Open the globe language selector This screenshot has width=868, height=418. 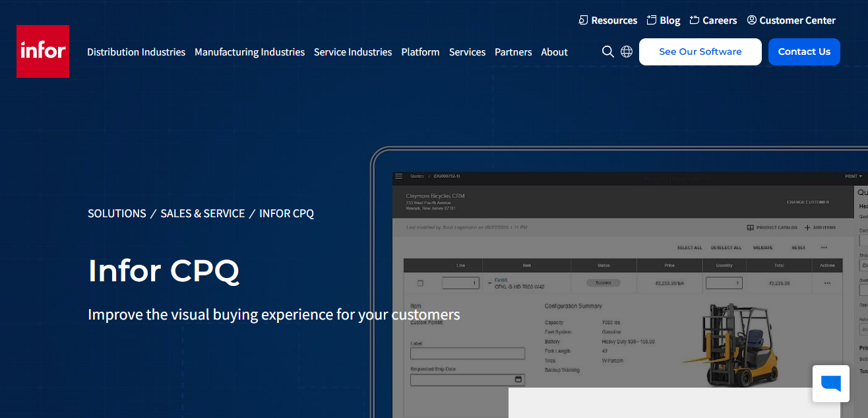(x=627, y=52)
